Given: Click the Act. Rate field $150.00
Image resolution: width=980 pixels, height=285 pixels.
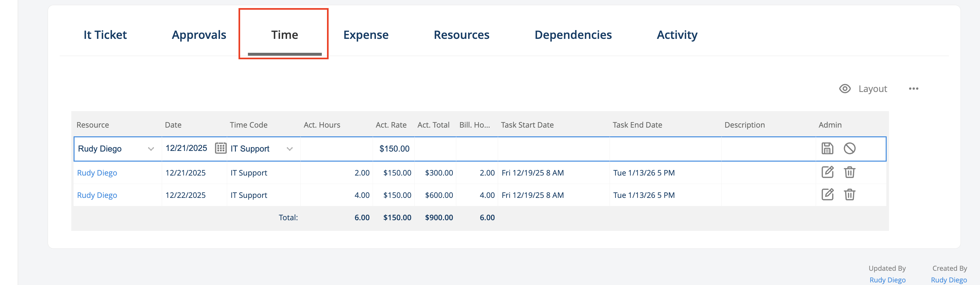Looking at the screenshot, I should [x=394, y=149].
